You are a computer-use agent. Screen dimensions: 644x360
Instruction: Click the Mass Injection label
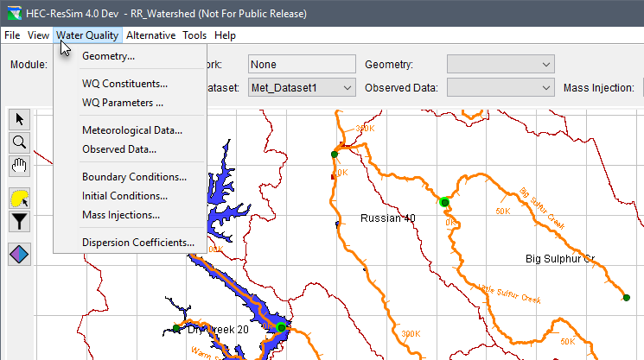click(x=599, y=88)
